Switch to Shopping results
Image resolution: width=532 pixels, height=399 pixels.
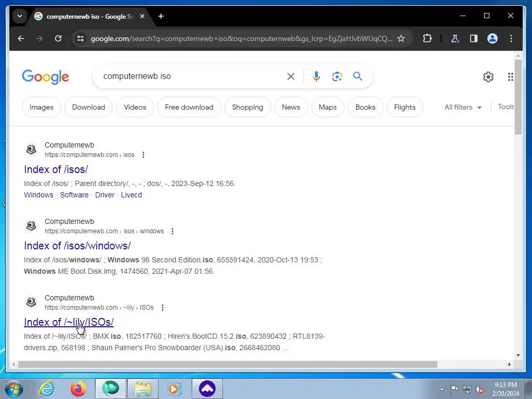pos(248,107)
